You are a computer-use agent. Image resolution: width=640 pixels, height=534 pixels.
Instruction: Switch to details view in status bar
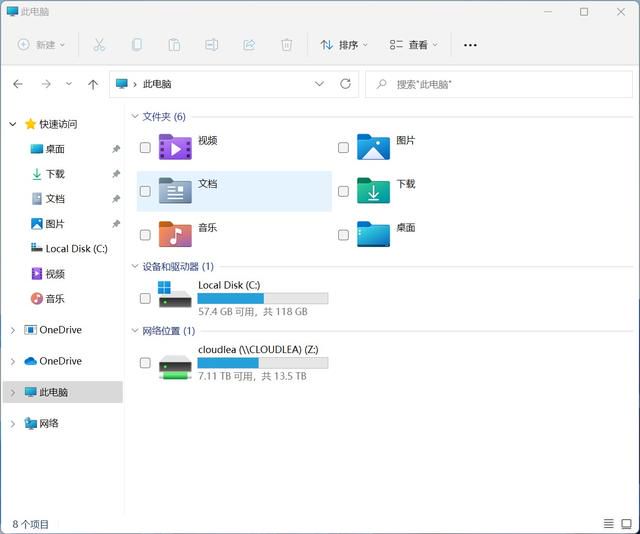point(609,523)
